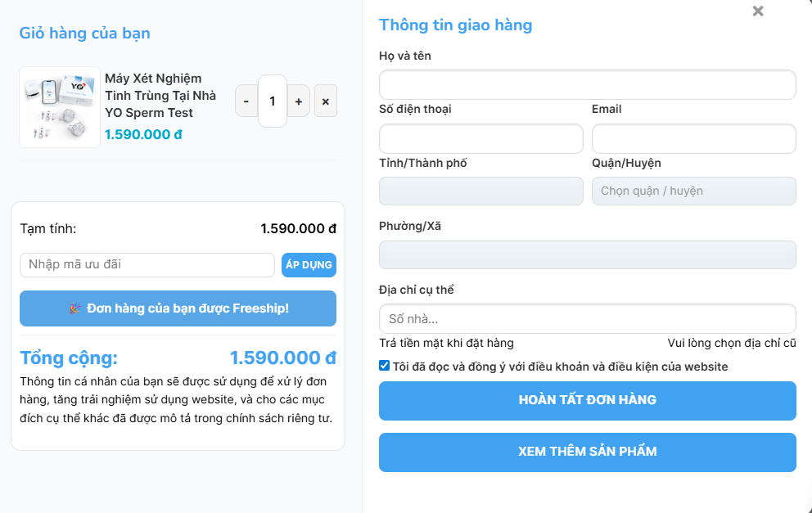The width and height of the screenshot is (812, 513).
Task: Remove YO Sperm Test item from cart
Action: [326, 101]
